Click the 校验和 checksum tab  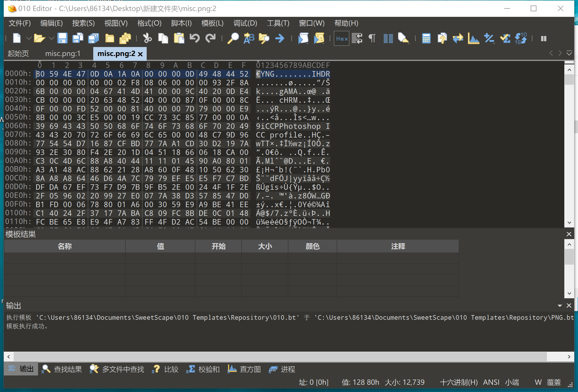[203, 369]
